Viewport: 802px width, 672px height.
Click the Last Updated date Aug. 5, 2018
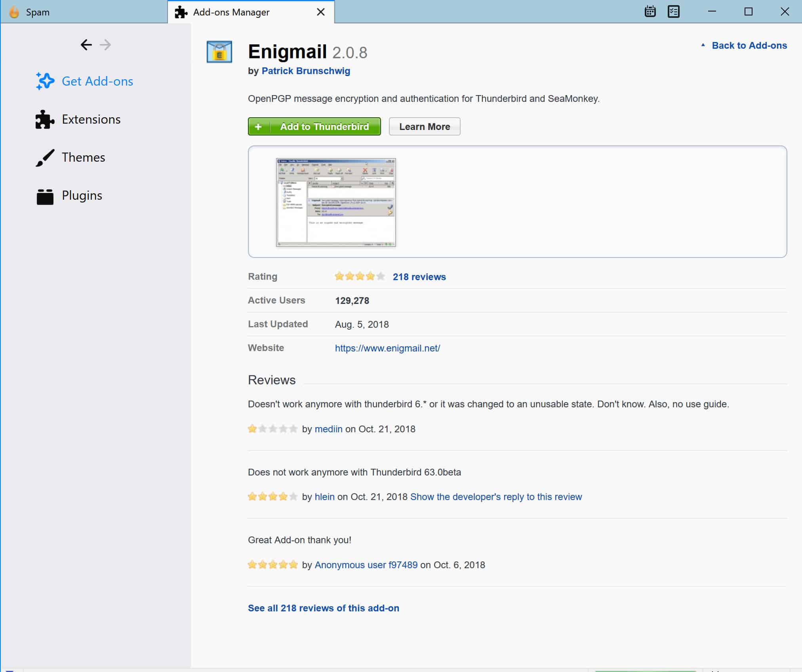tap(362, 325)
